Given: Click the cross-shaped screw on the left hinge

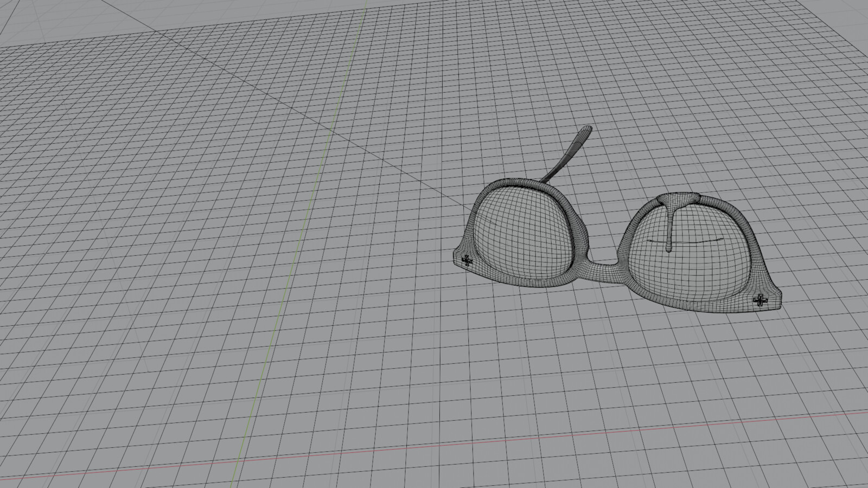Looking at the screenshot, I should click(466, 260).
